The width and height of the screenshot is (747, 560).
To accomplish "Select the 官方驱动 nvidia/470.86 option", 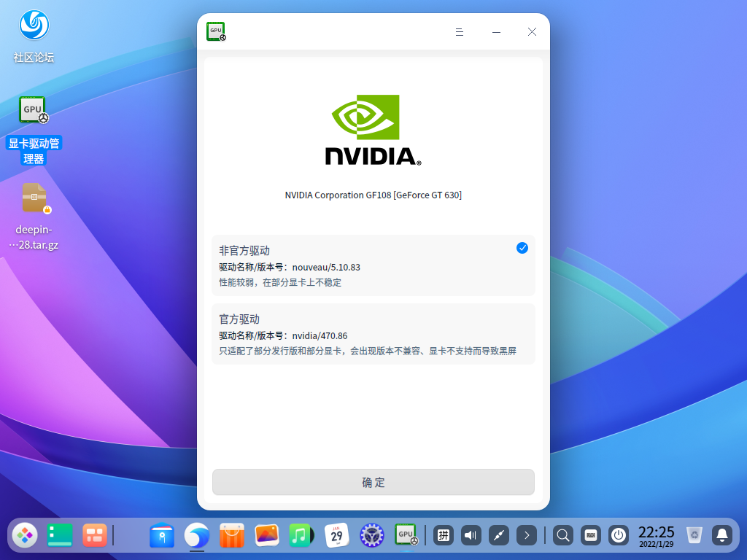I will (373, 334).
